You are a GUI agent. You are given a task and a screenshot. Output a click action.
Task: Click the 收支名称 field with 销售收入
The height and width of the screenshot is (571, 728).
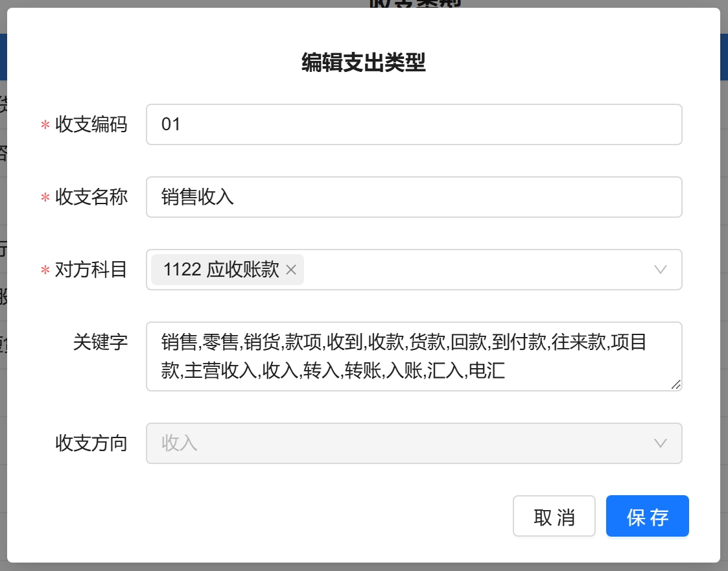414,197
